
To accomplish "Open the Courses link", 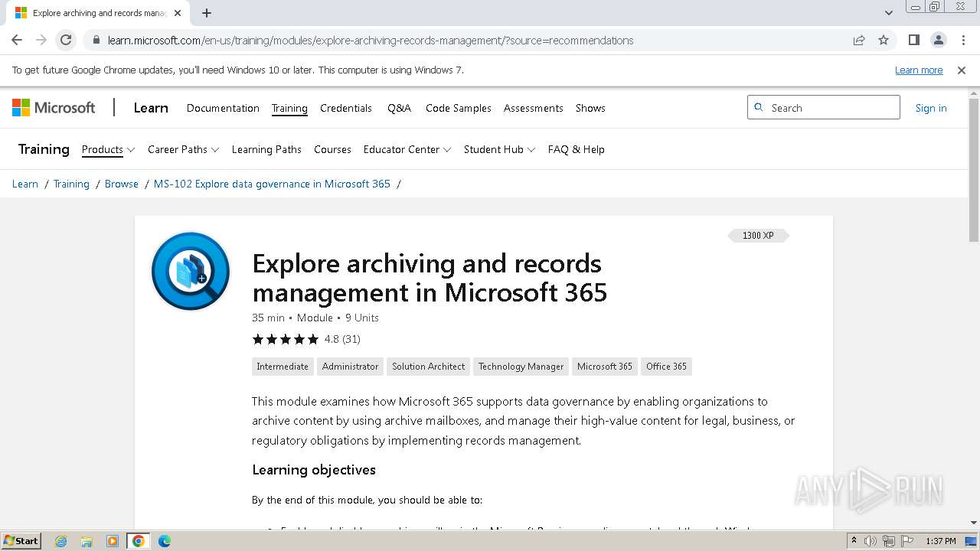I will click(x=332, y=149).
